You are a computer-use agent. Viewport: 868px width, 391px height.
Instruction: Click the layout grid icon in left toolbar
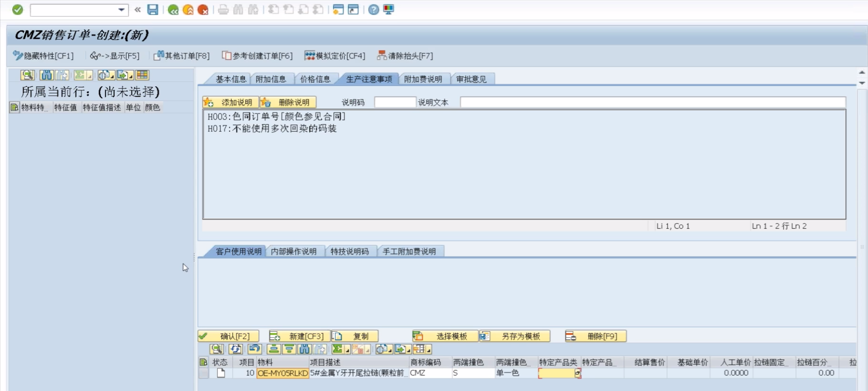point(143,75)
